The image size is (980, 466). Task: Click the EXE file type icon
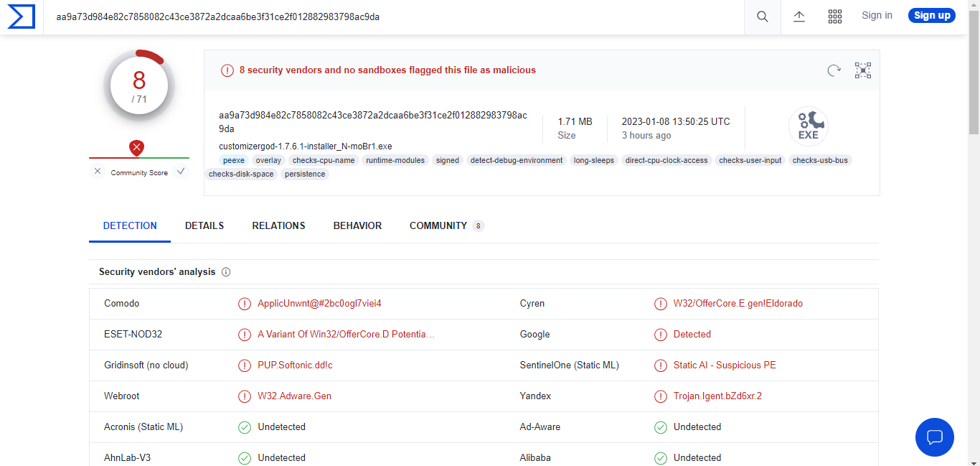point(809,126)
